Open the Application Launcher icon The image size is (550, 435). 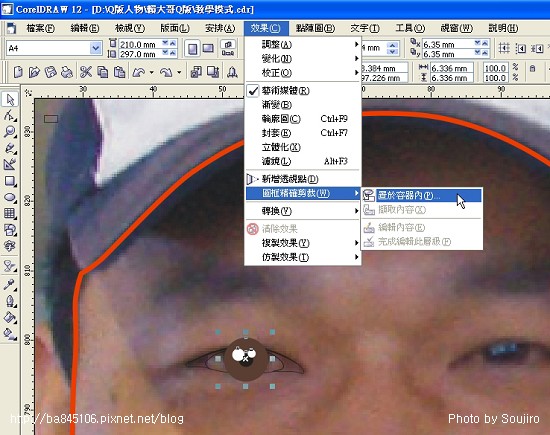(232, 73)
